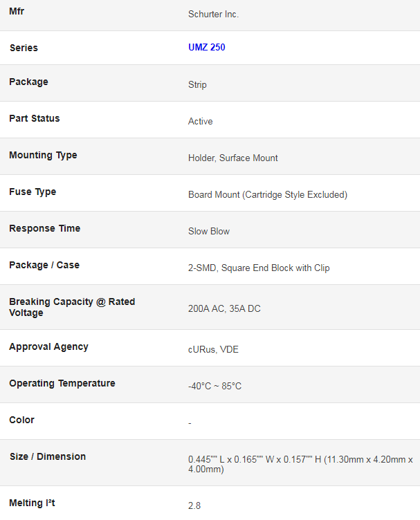The width and height of the screenshot is (420, 520).
Task: Select 2-SMD Square End Block value
Action: tap(259, 268)
